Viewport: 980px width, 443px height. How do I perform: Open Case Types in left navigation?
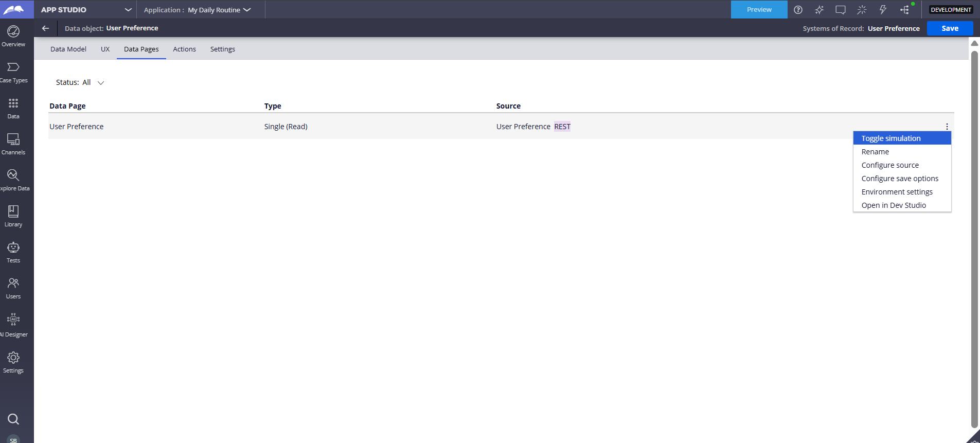(x=13, y=72)
